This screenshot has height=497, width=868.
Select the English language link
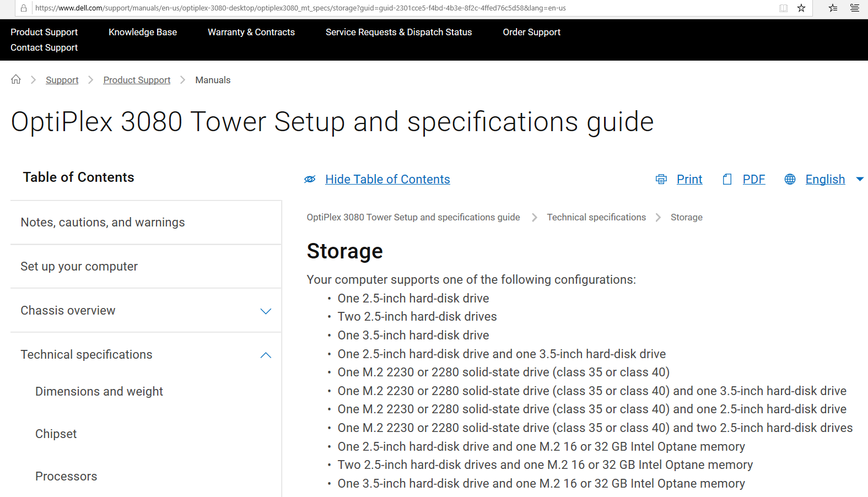pyautogui.click(x=825, y=179)
